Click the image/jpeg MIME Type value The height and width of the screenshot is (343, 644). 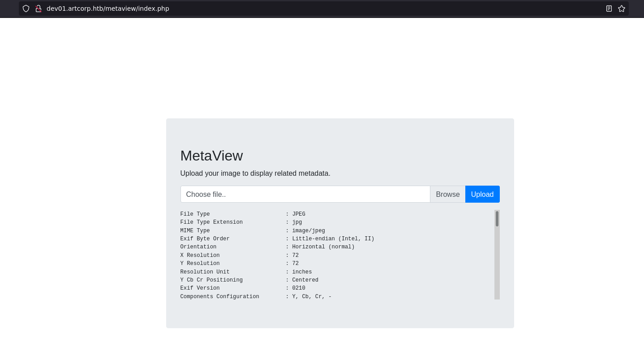308,231
